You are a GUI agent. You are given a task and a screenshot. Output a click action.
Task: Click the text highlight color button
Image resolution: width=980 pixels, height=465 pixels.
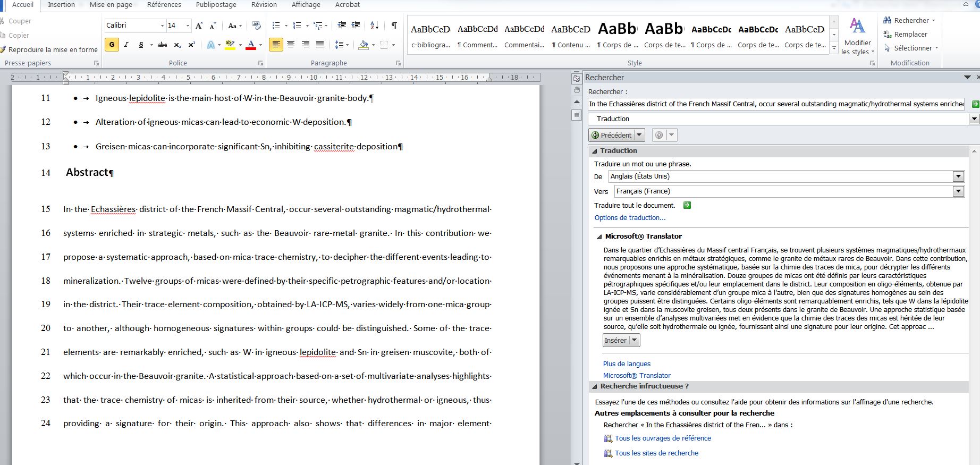(230, 45)
